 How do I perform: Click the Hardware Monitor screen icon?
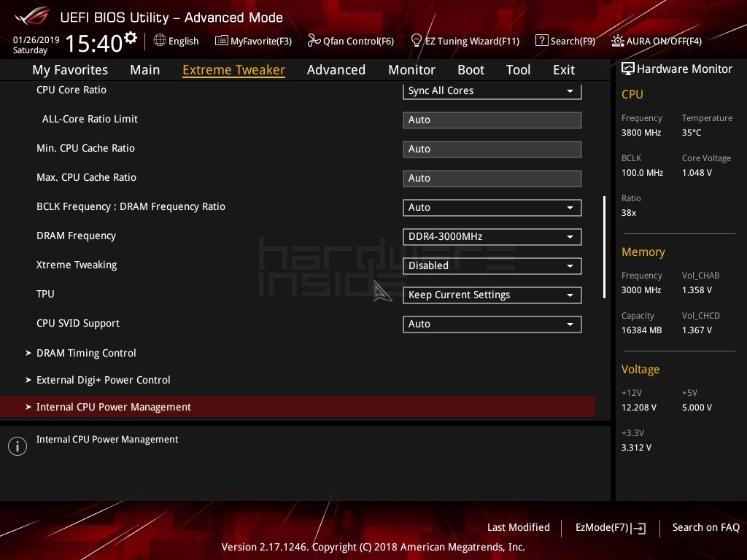point(628,69)
